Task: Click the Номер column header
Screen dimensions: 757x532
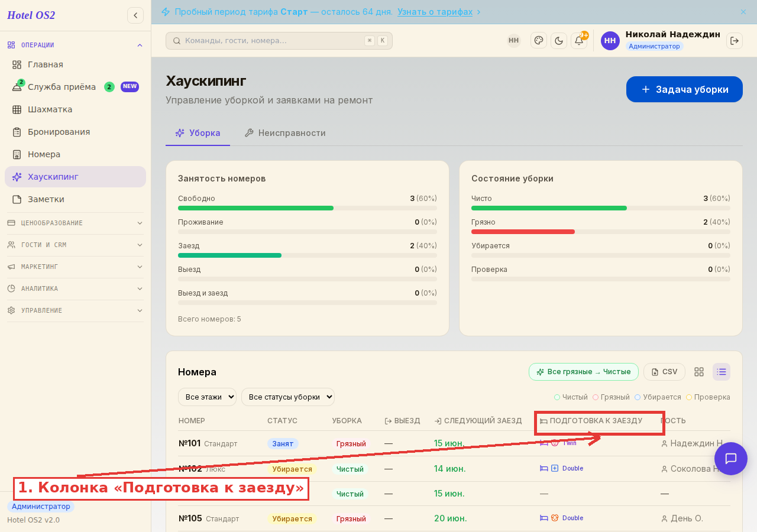Action: point(192,421)
